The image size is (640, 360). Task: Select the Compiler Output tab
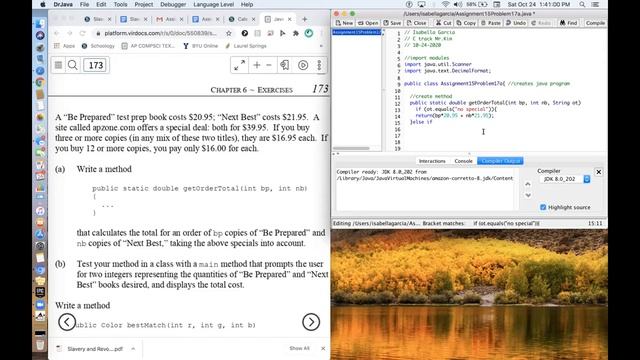(x=500, y=161)
